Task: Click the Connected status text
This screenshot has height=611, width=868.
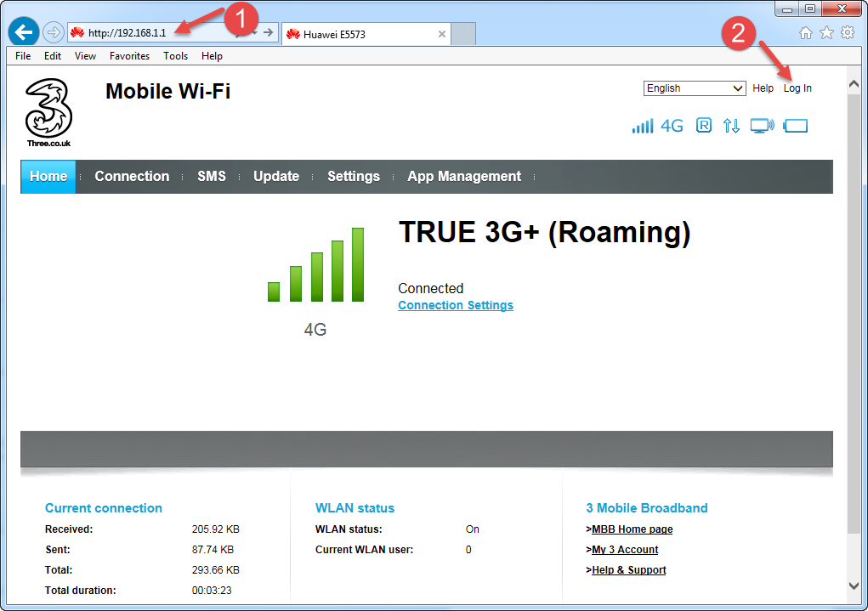Action: click(431, 288)
